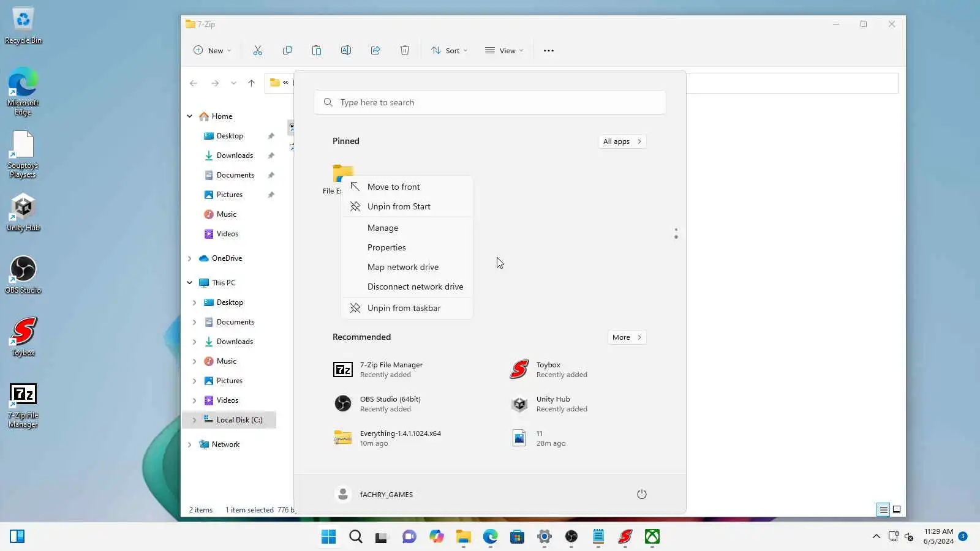This screenshot has height=551, width=980.
Task: Open Settings gear on the taskbar
Action: tap(544, 537)
